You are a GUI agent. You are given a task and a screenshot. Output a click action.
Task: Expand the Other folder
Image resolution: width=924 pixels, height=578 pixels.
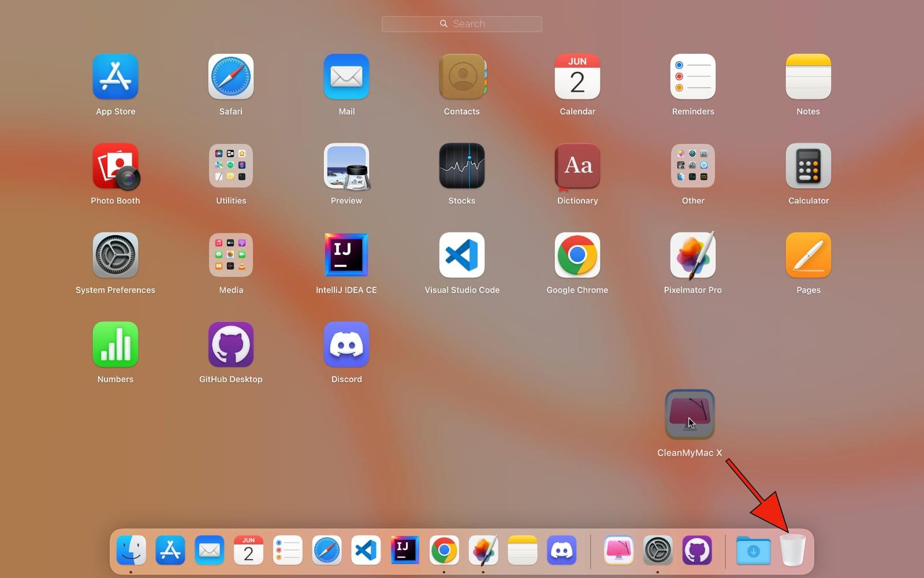click(693, 166)
